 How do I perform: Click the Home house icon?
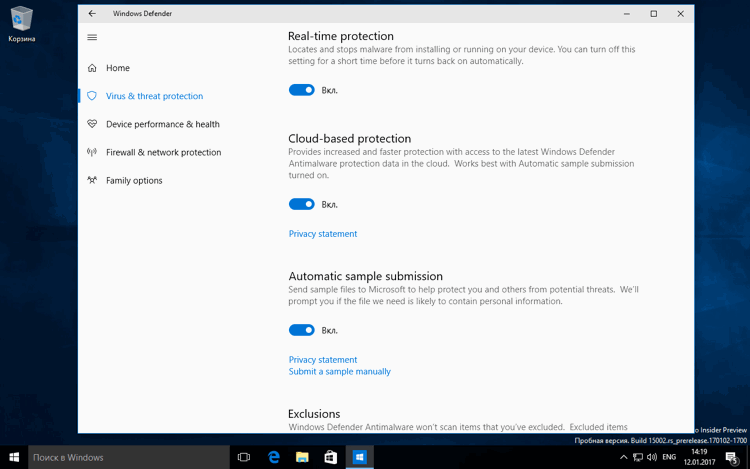(92, 68)
